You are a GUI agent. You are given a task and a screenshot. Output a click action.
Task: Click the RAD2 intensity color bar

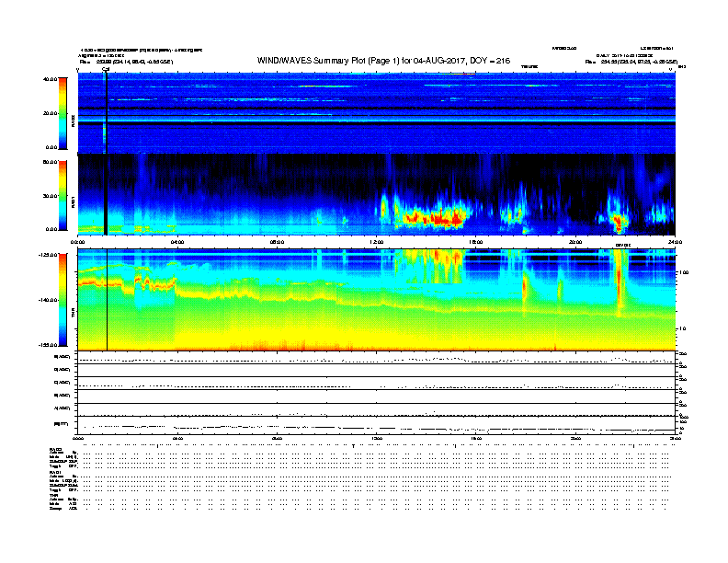point(63,113)
